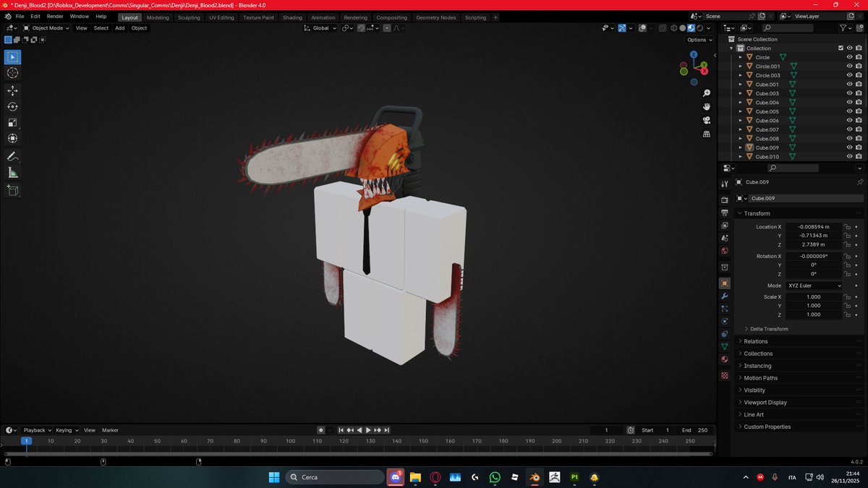Toggle Cube.007 viewport visibility eye
The width and height of the screenshot is (868, 488).
pyautogui.click(x=850, y=129)
